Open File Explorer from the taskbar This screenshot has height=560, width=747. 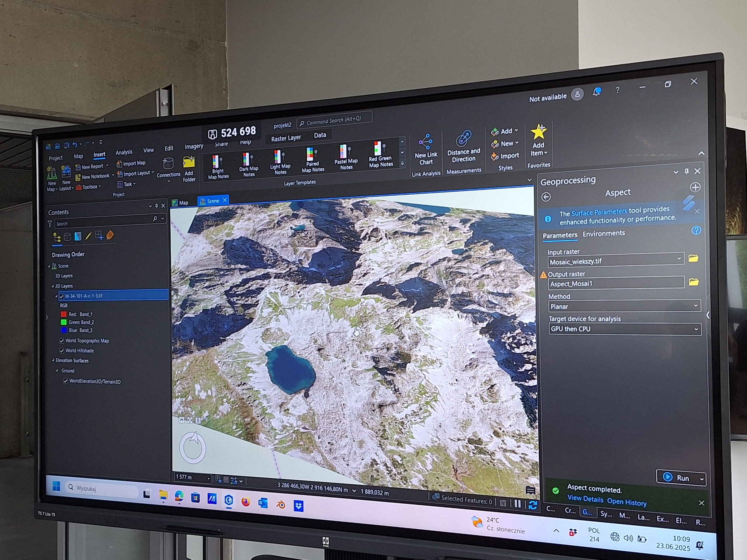pyautogui.click(x=163, y=495)
